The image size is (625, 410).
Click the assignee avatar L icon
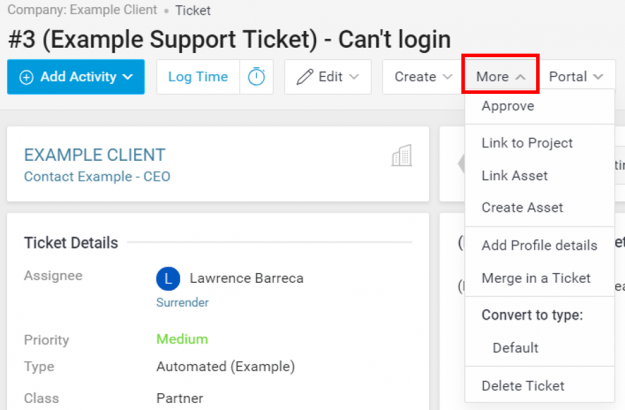click(168, 278)
